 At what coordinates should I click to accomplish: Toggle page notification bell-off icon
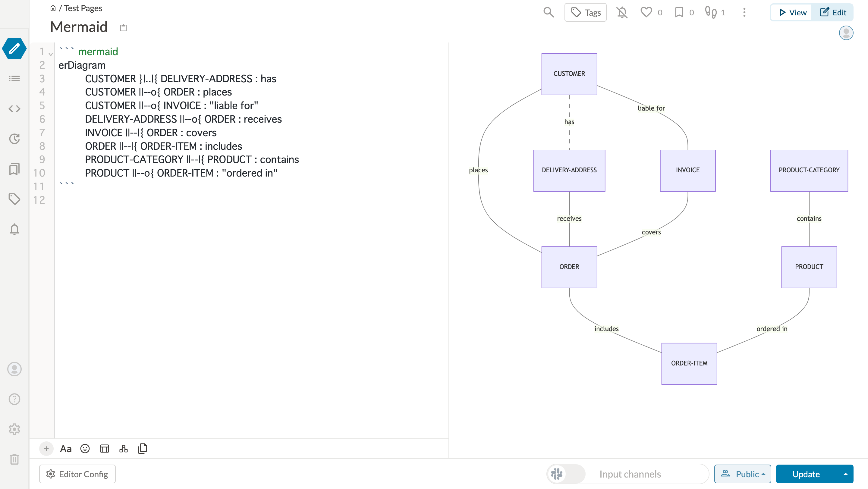(622, 12)
